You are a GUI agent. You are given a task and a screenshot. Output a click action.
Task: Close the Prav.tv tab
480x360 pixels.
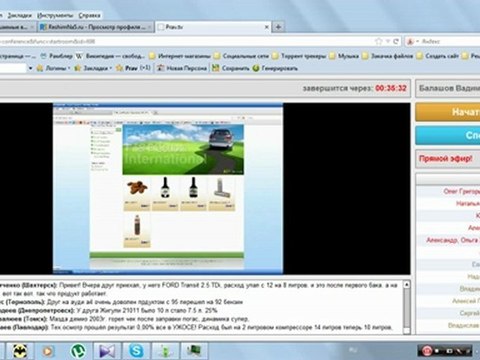pos(267,27)
